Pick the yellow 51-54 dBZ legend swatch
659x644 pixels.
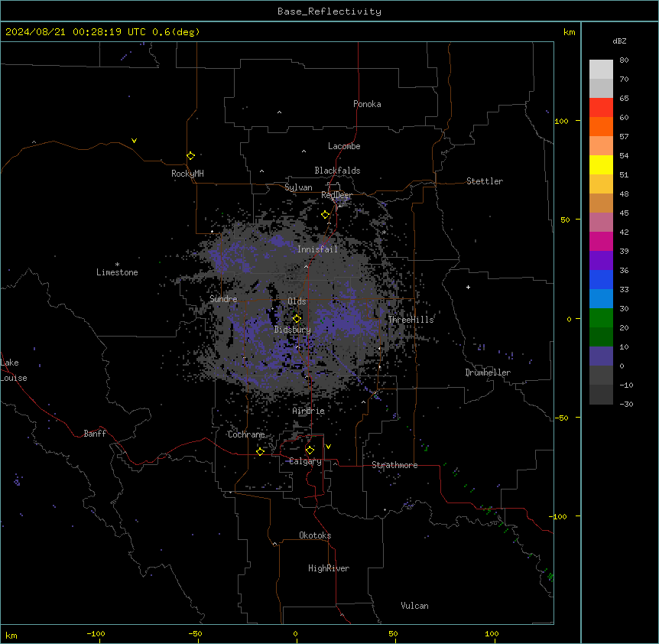point(601,164)
